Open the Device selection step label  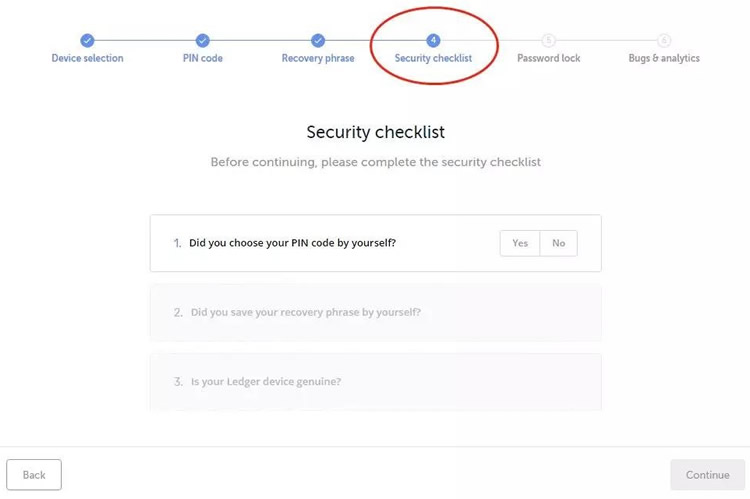click(87, 58)
